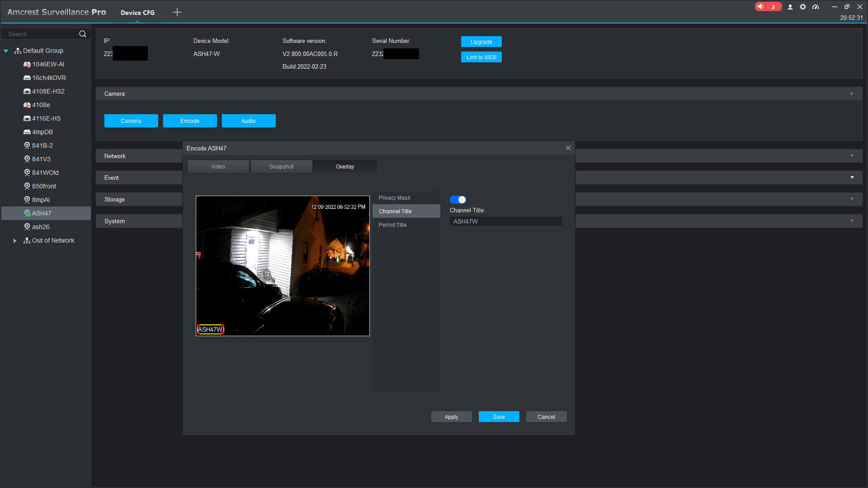Image resolution: width=868 pixels, height=488 pixels.
Task: Collapse the Camera section arrow
Action: 852,94
